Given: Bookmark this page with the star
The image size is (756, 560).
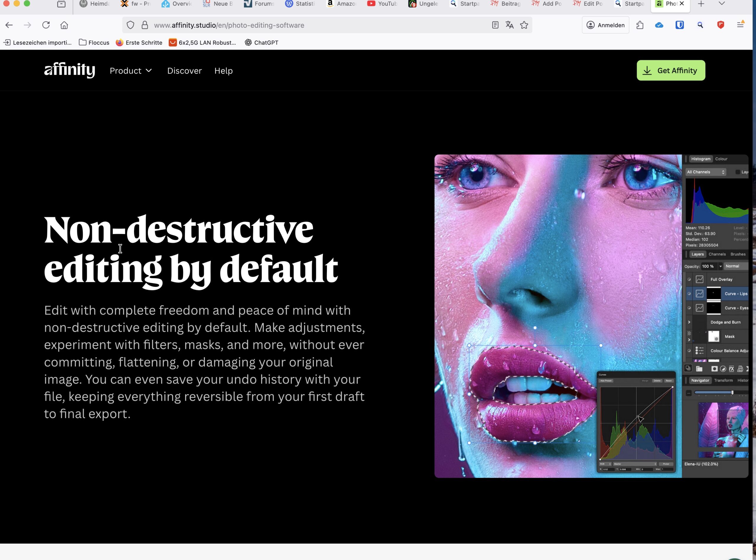Looking at the screenshot, I should (524, 25).
